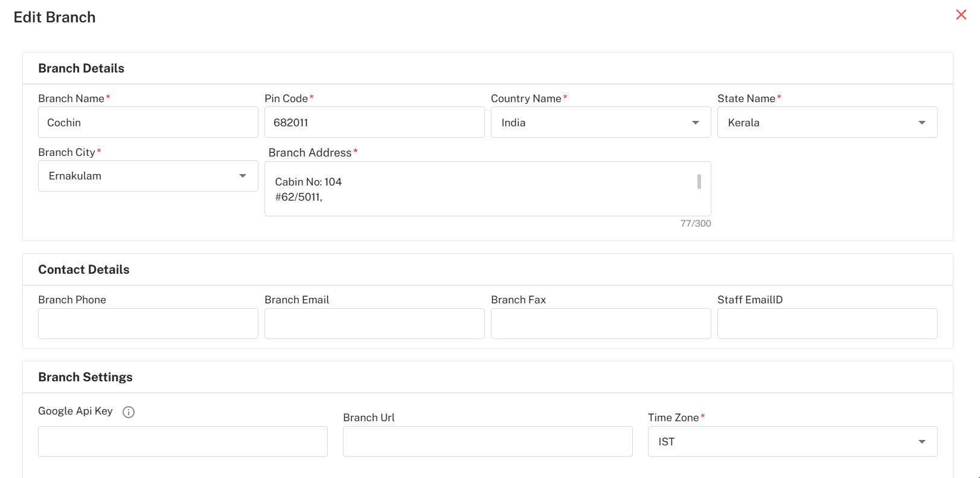Click the IST time zone arrow

tap(921, 442)
